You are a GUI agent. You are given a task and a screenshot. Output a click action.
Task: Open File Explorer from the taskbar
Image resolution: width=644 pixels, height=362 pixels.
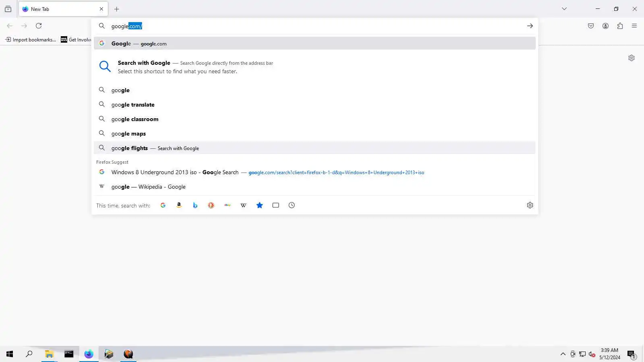pos(49,354)
